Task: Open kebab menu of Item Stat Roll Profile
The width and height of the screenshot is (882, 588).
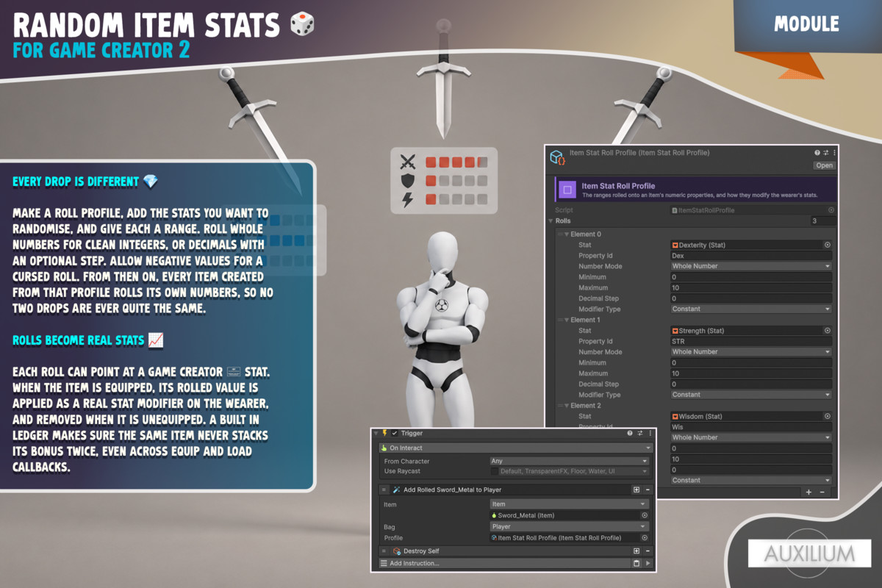Action: tap(833, 153)
